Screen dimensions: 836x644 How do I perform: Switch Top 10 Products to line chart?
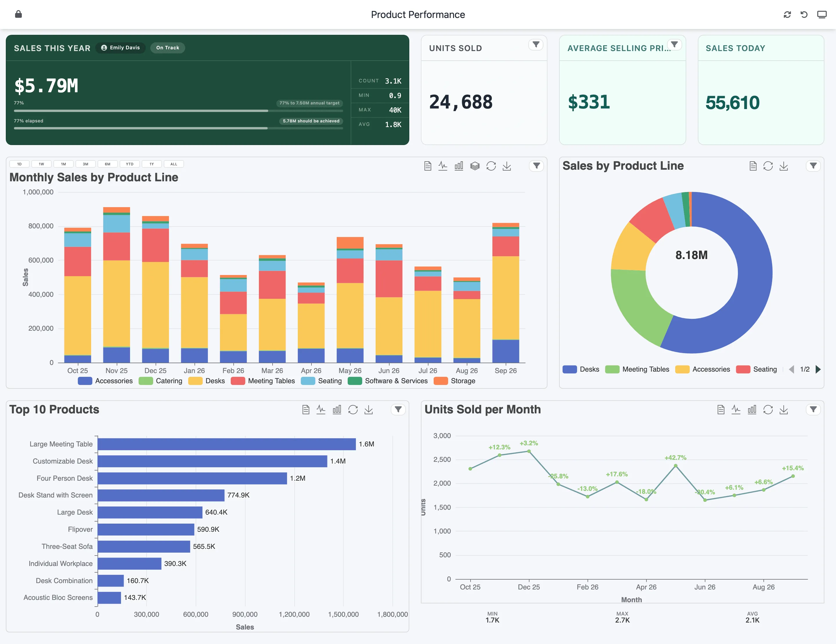(321, 410)
